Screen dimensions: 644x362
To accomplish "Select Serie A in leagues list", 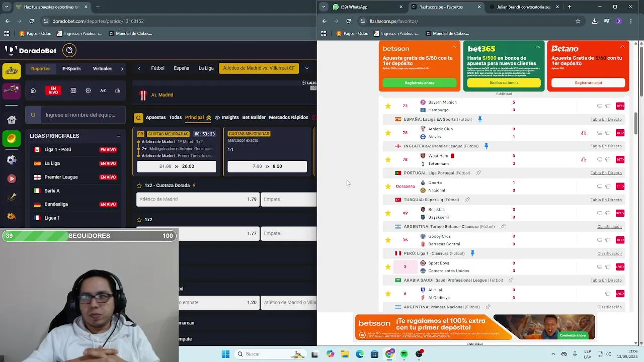I will coord(75,191).
